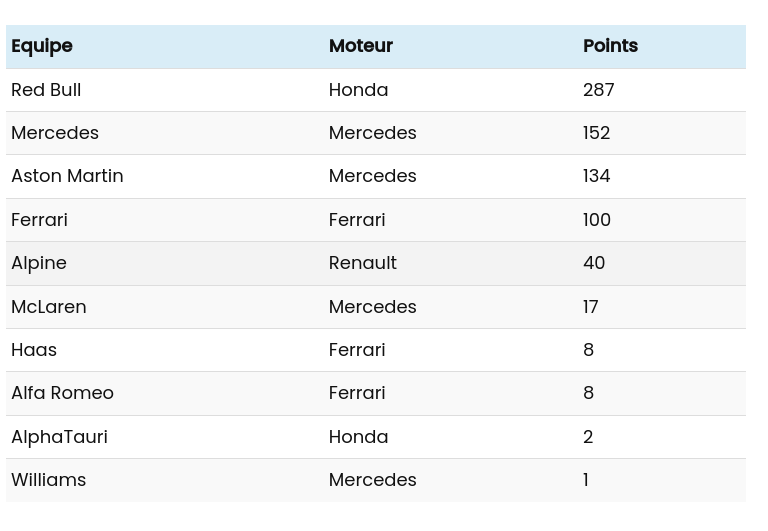Click Honda engine in Red Bull row

(x=358, y=89)
